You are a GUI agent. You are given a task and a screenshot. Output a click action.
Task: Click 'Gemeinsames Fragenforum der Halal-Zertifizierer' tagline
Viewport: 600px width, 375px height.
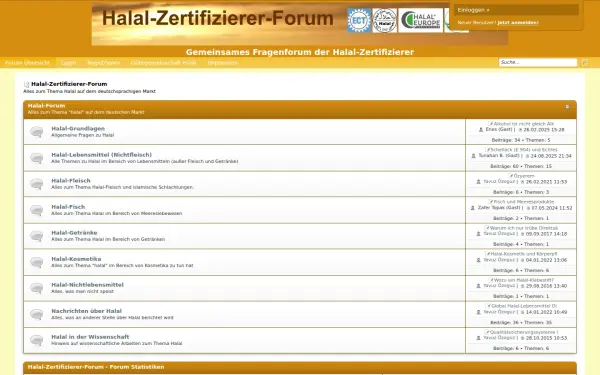pos(300,52)
